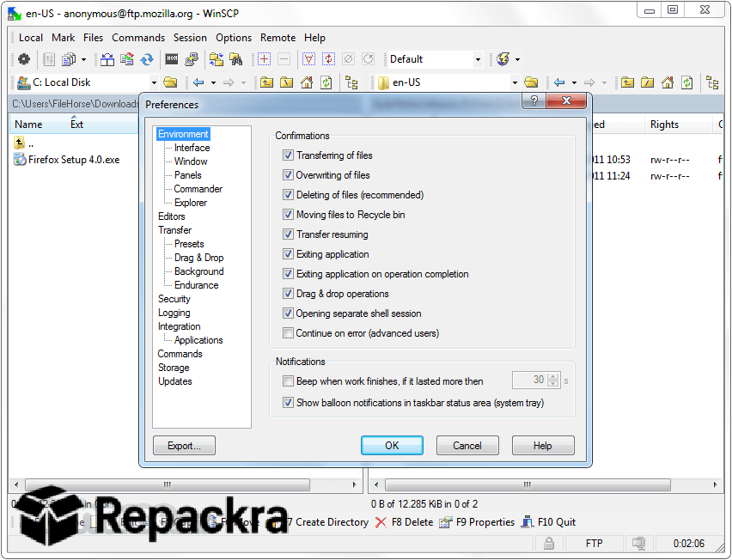Click local panel horizontal scrollbar thumb

(168, 484)
